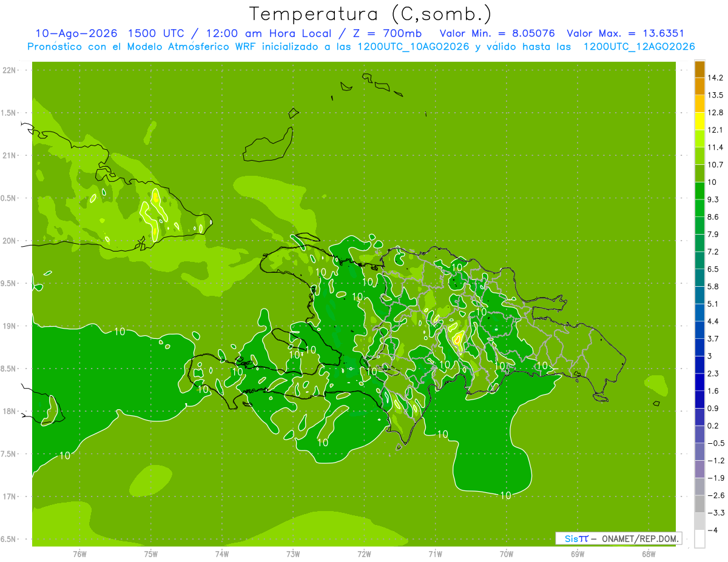
Task: Click the -0.5 color scale label
Action: click(x=716, y=443)
